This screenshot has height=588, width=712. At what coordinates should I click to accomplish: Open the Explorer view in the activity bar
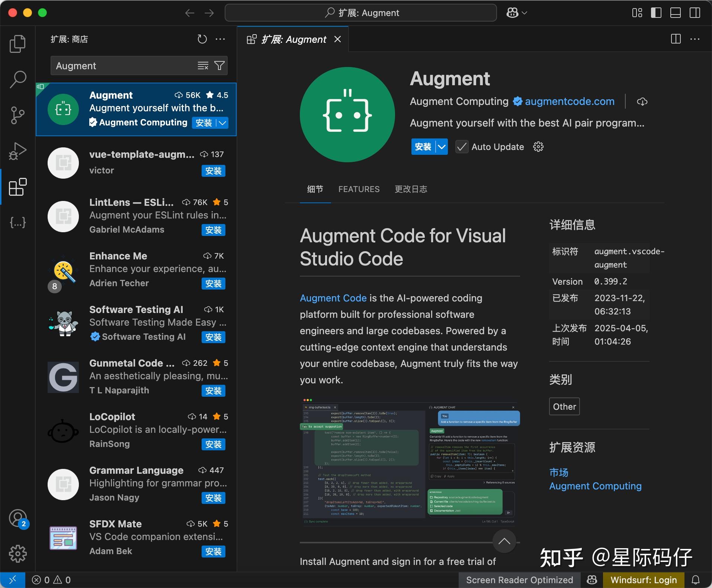pos(17,44)
